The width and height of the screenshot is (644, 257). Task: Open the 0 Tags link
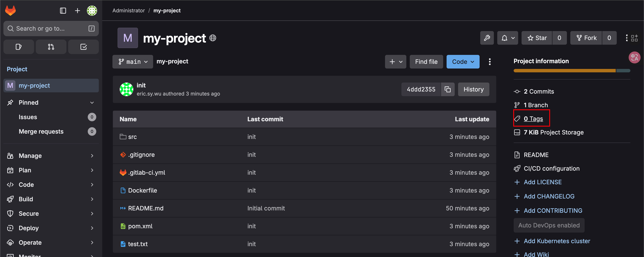click(x=533, y=119)
